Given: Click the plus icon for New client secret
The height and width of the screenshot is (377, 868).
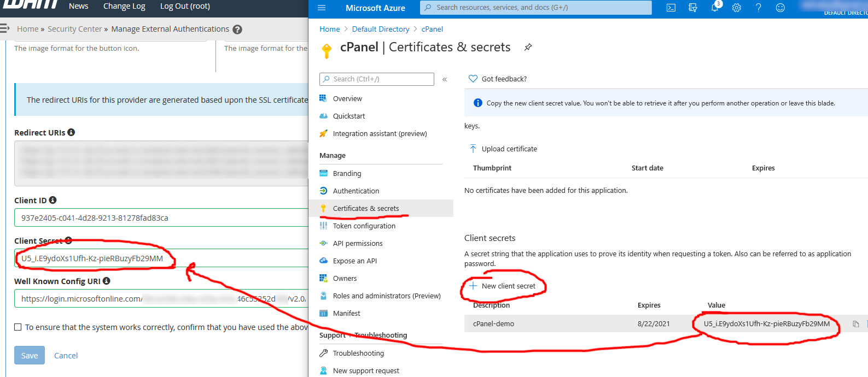Looking at the screenshot, I should click(473, 286).
